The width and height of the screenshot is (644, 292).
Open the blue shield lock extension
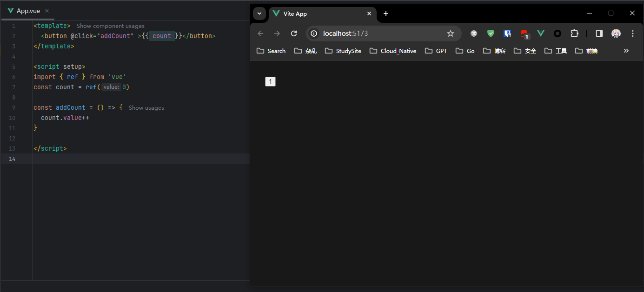click(507, 33)
